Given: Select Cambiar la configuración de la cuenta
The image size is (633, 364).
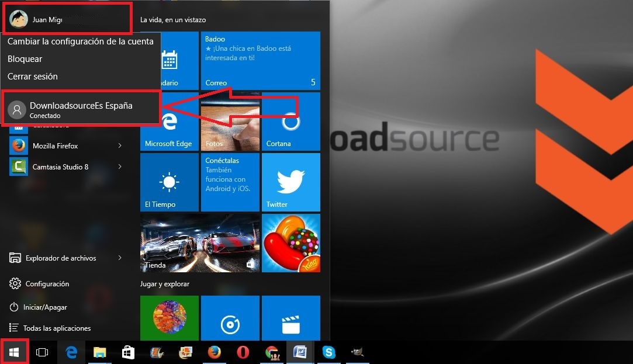Looking at the screenshot, I should pos(80,41).
